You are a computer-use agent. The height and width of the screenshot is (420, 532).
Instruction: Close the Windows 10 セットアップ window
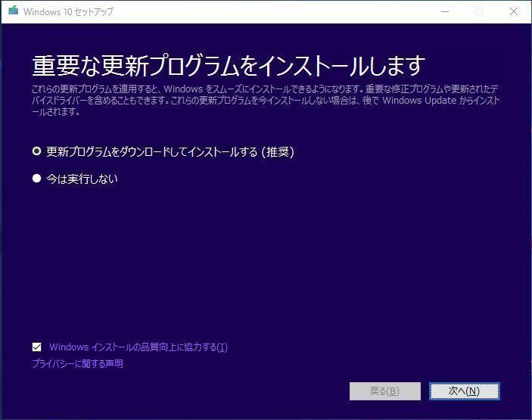pos(514,11)
